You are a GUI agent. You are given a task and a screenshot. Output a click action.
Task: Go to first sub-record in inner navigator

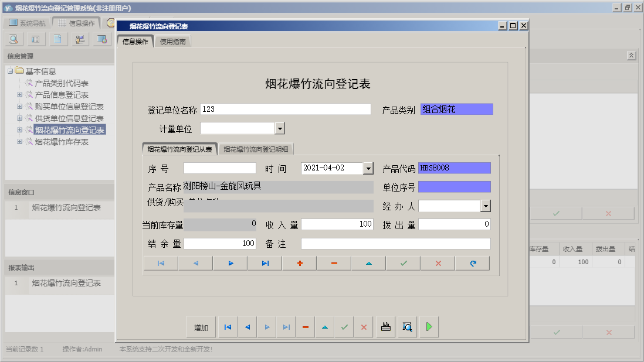pyautogui.click(x=161, y=263)
